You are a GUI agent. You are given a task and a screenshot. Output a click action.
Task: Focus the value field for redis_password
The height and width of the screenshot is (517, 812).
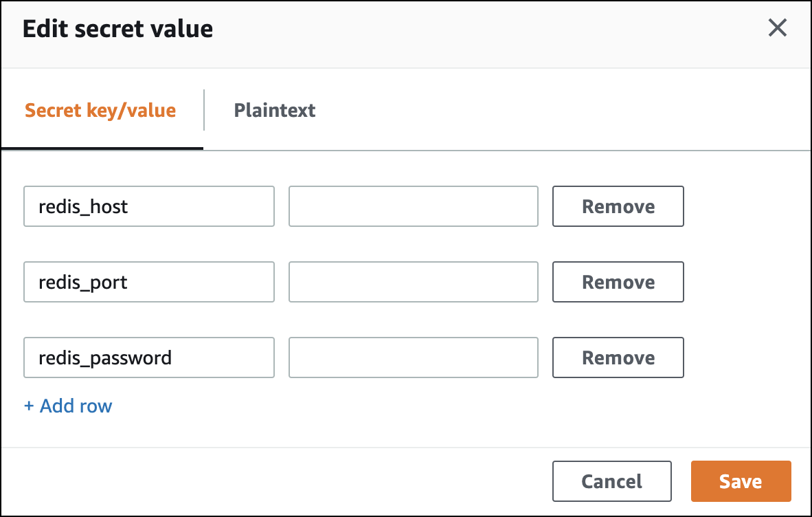tap(413, 357)
